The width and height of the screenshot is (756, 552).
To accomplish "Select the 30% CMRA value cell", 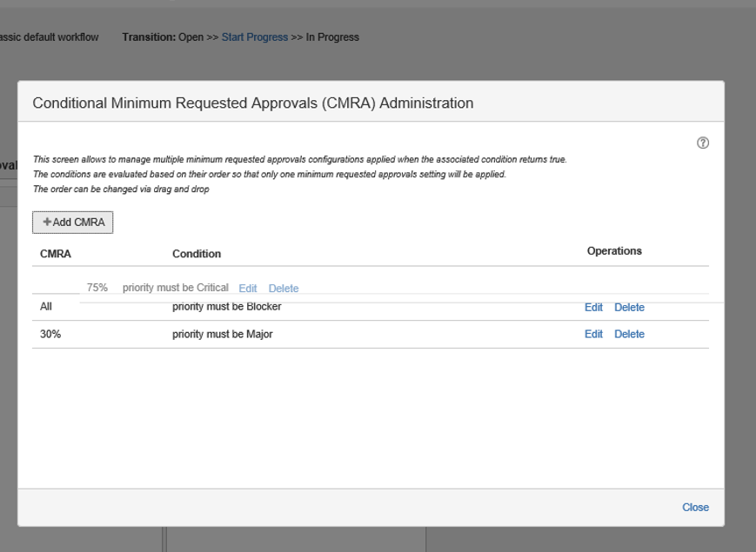I will tap(50, 334).
